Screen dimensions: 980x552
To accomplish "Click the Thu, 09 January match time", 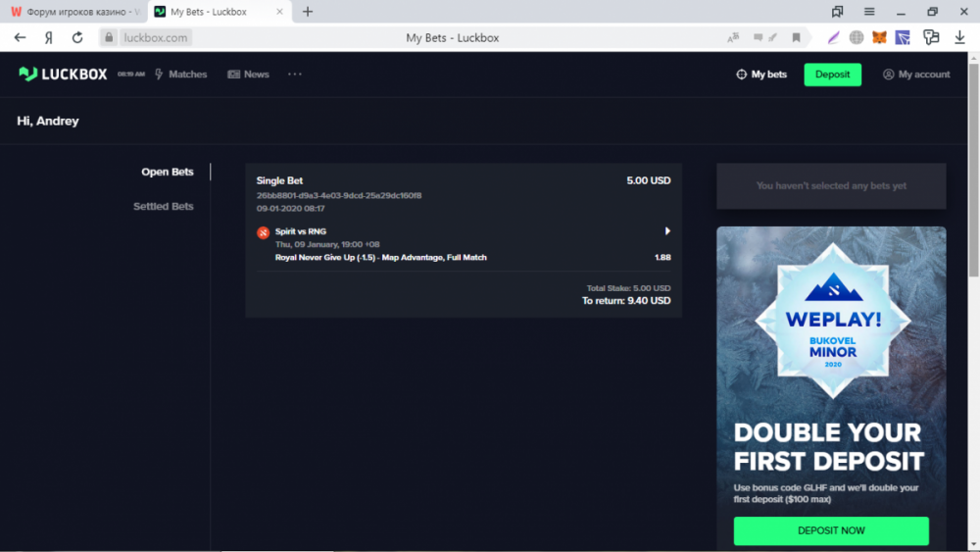I will point(327,244).
